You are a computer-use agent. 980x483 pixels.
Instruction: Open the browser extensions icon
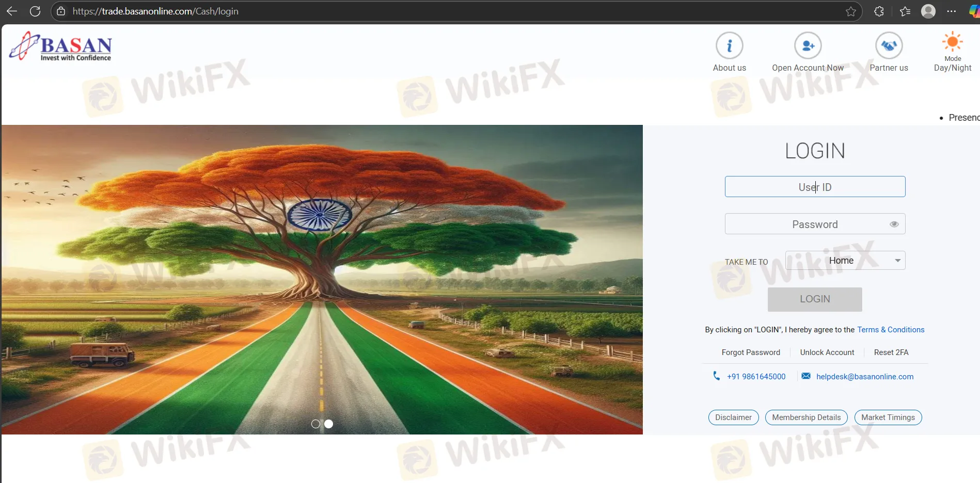pyautogui.click(x=879, y=11)
